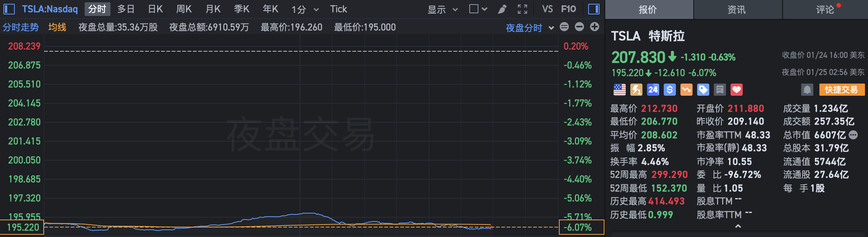Open the 1分 interval dropdown
Viewport: 868px width, 237px height.
click(x=305, y=9)
